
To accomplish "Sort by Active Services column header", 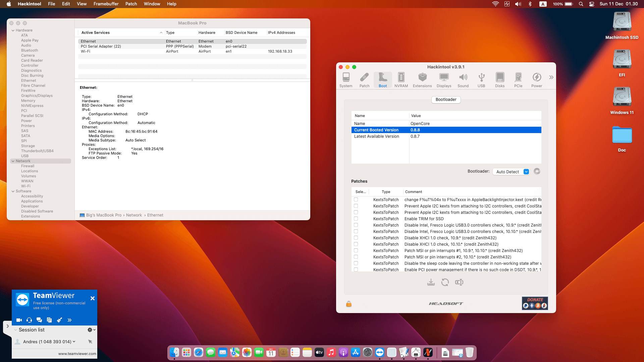I will pyautogui.click(x=121, y=33).
